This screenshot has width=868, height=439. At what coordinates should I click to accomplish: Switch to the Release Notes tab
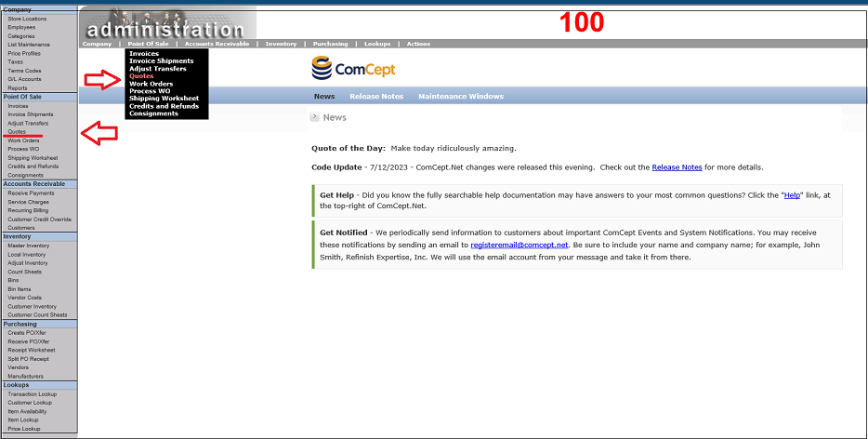(375, 97)
